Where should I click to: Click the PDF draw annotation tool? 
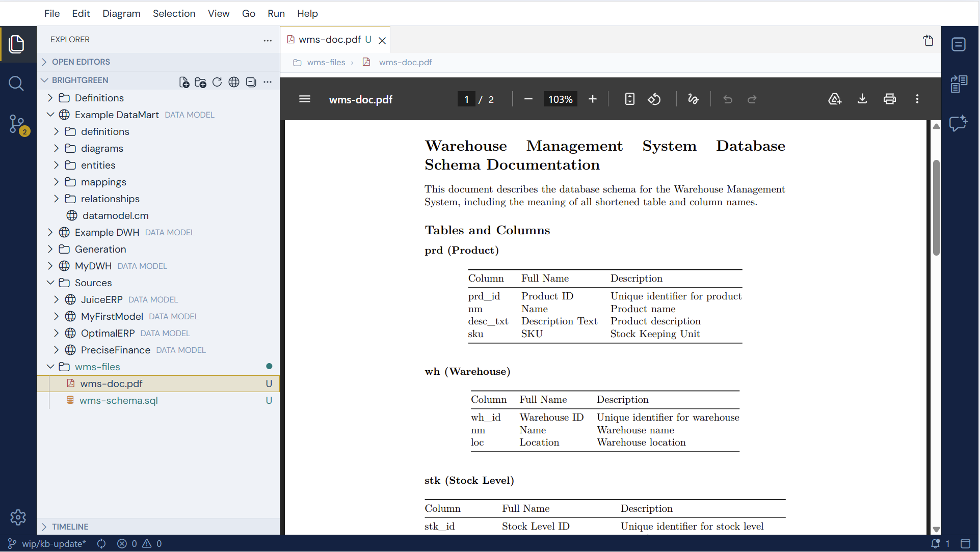pos(693,99)
